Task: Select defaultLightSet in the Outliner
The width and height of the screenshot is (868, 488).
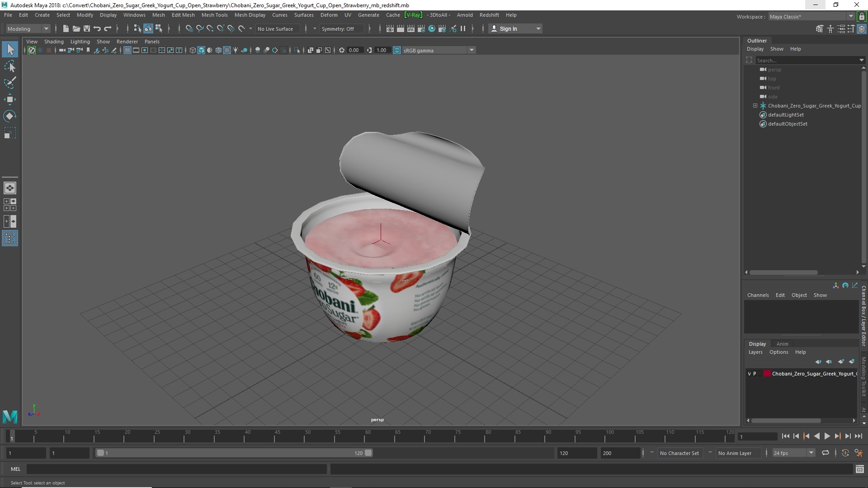Action: 786,115
